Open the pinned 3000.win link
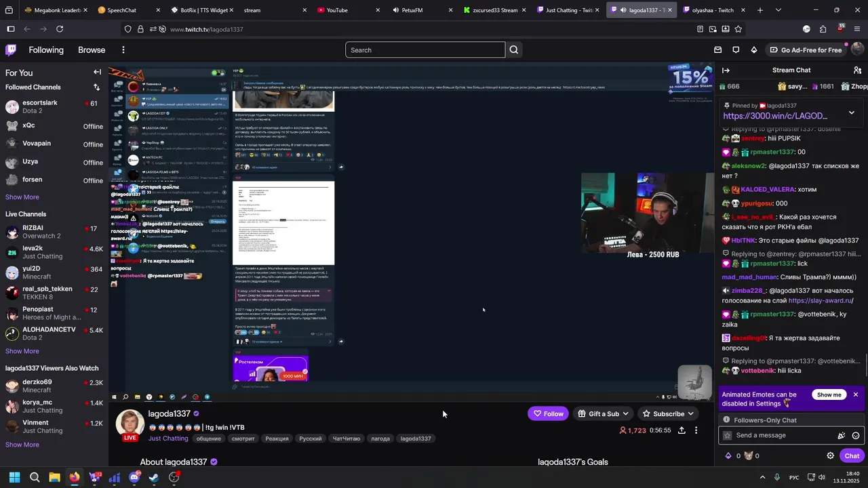The width and height of the screenshot is (868, 488). (775, 116)
